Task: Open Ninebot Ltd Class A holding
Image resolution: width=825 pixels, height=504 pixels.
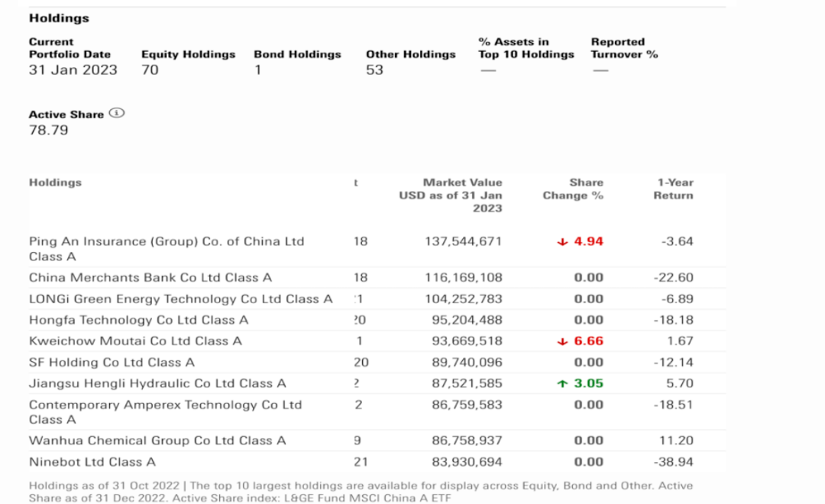Action: point(92,462)
